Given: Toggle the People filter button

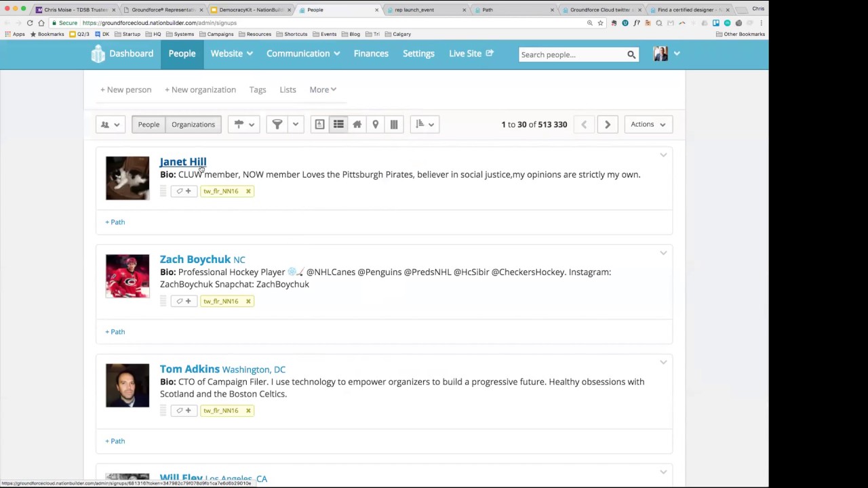Looking at the screenshot, I should click(x=149, y=125).
